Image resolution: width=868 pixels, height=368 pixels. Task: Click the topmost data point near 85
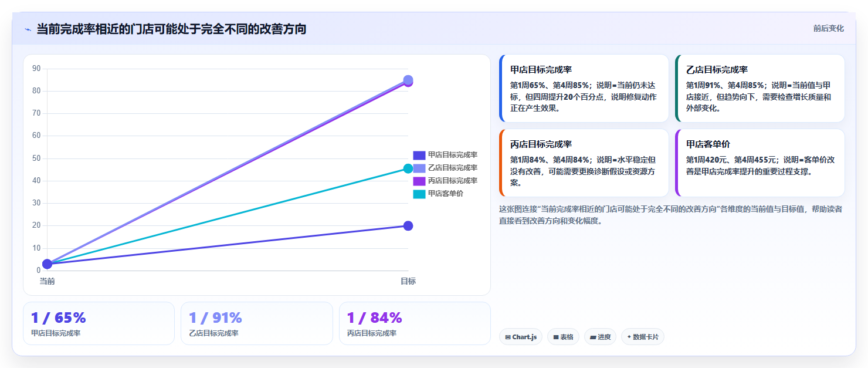point(408,80)
